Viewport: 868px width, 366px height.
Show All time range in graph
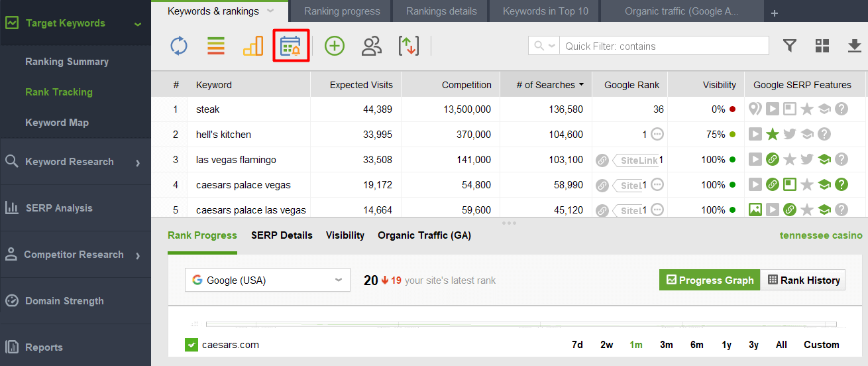click(782, 345)
